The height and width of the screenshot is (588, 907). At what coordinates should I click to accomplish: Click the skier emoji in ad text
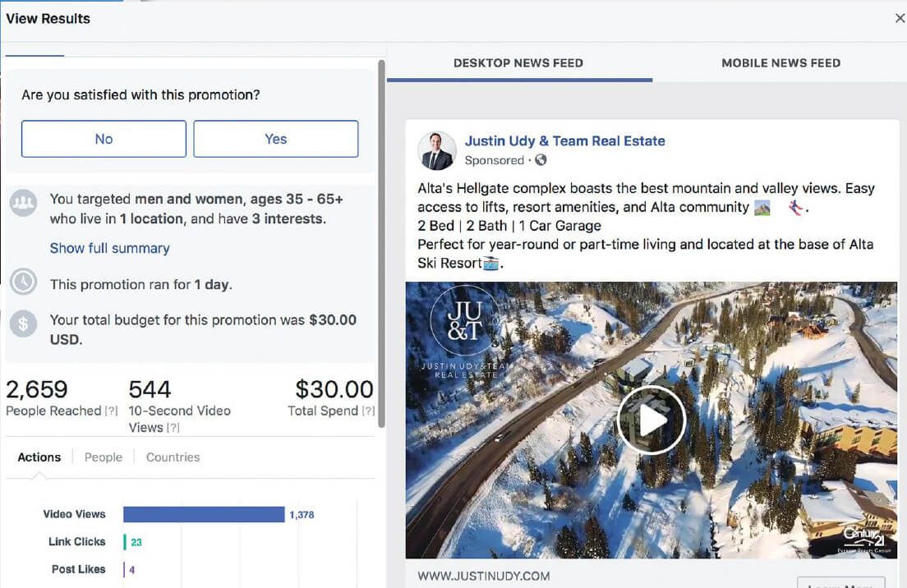[796, 208]
